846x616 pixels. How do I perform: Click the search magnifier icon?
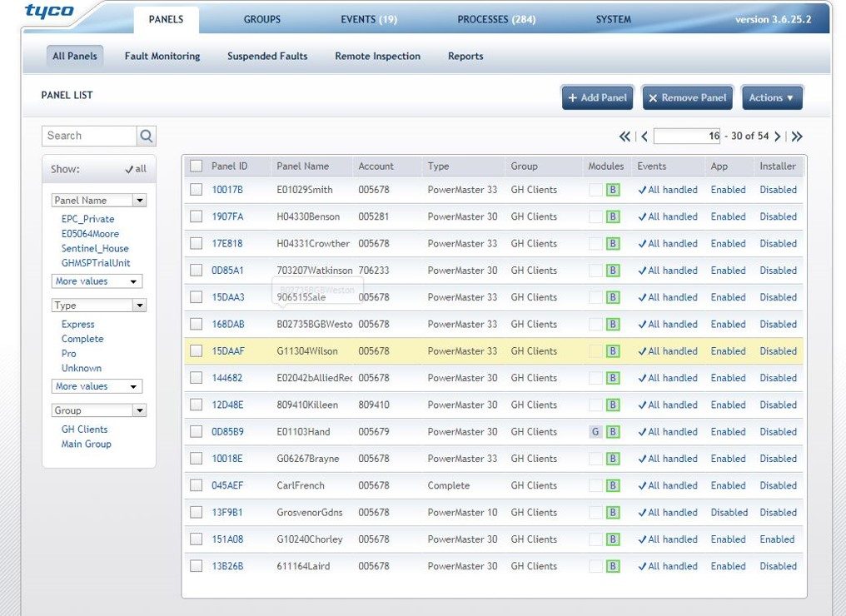(x=146, y=136)
